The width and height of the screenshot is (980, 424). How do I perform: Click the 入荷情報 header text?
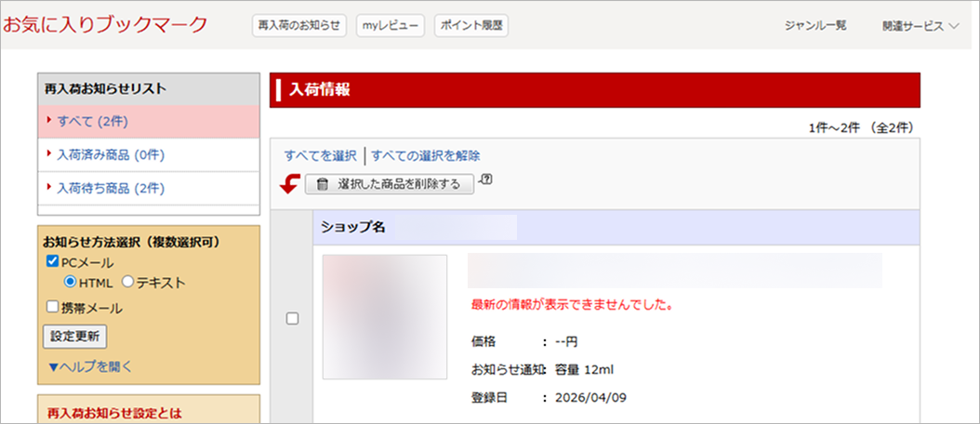tap(319, 90)
